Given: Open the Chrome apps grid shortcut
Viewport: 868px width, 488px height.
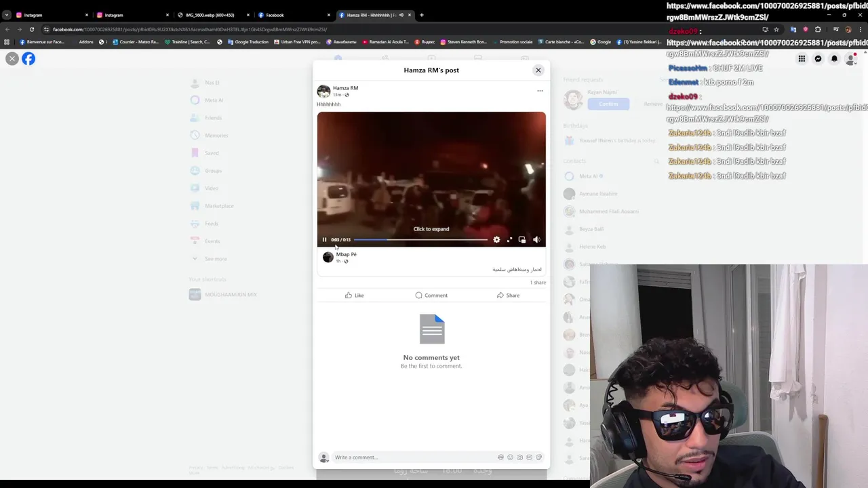Looking at the screenshot, I should (7, 42).
